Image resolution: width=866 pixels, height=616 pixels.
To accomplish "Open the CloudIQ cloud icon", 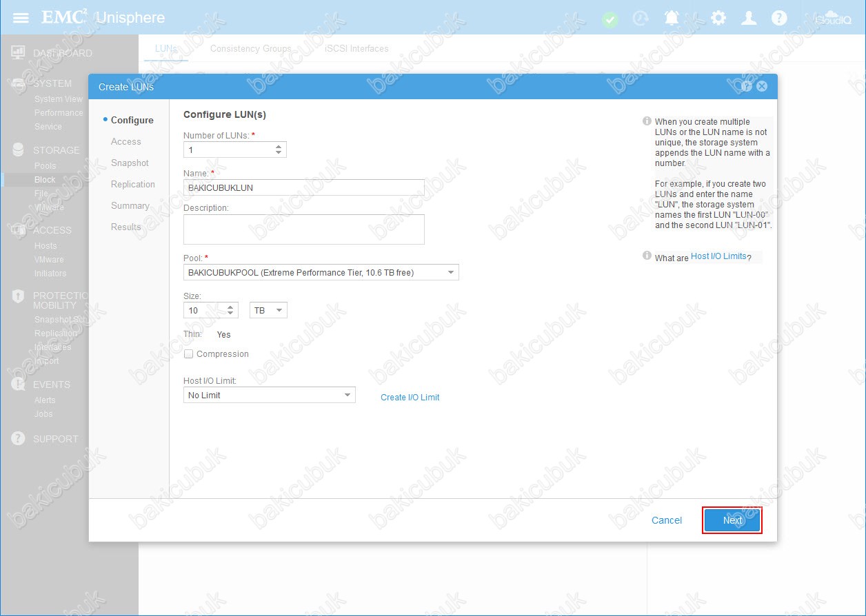I will 834,18.
